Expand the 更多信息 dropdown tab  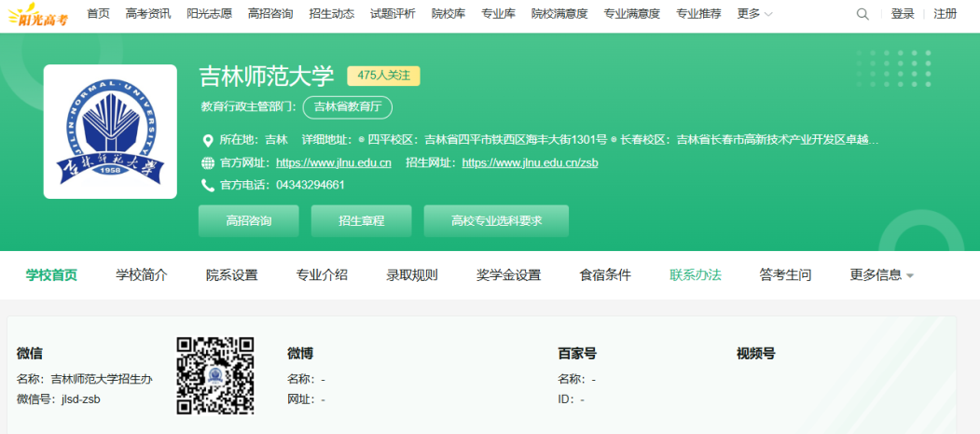pos(881,275)
